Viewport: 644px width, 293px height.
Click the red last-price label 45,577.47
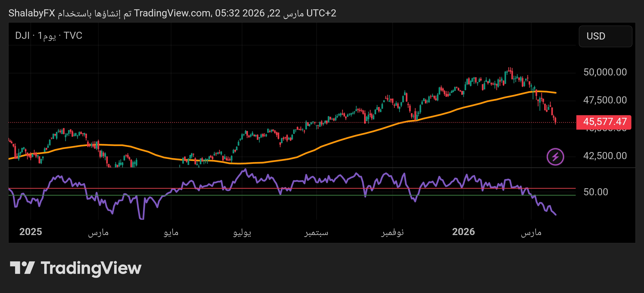click(x=605, y=122)
